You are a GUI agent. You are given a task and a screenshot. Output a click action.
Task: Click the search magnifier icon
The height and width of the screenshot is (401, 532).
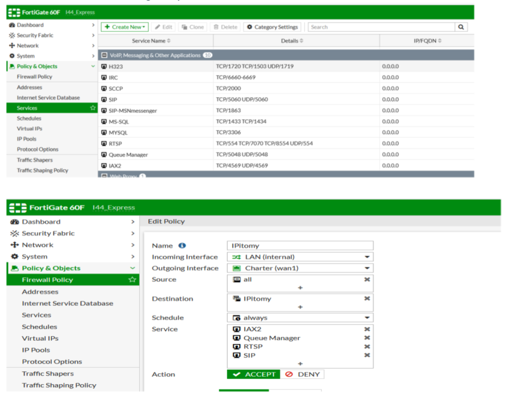461,27
